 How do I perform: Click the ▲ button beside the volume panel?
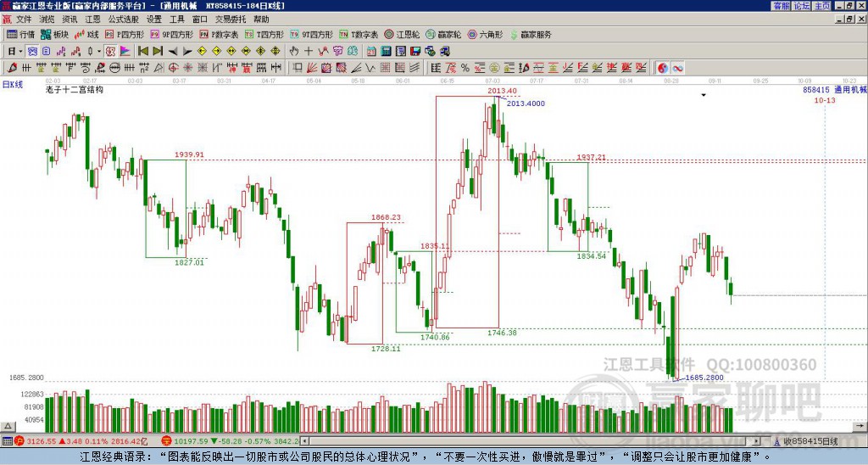(x=8, y=426)
